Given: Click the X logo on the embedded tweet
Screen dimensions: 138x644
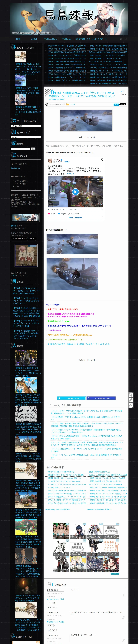Looking at the screenshot, I should pyautogui.click(x=102, y=159).
